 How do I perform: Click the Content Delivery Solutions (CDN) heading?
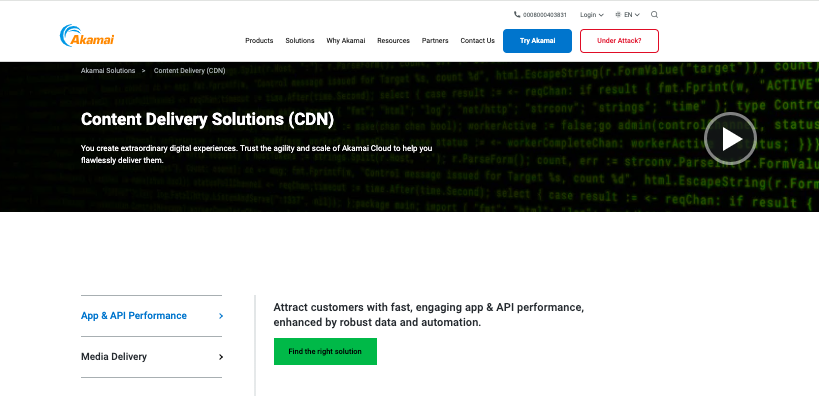(x=207, y=120)
